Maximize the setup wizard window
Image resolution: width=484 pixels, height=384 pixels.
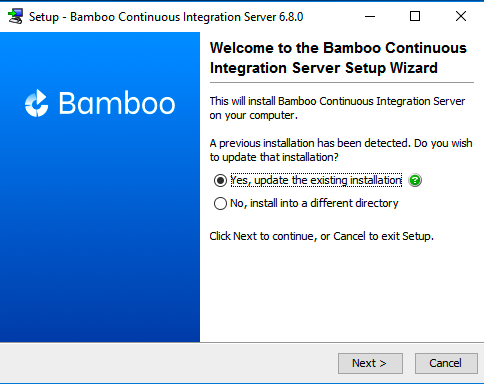(415, 16)
